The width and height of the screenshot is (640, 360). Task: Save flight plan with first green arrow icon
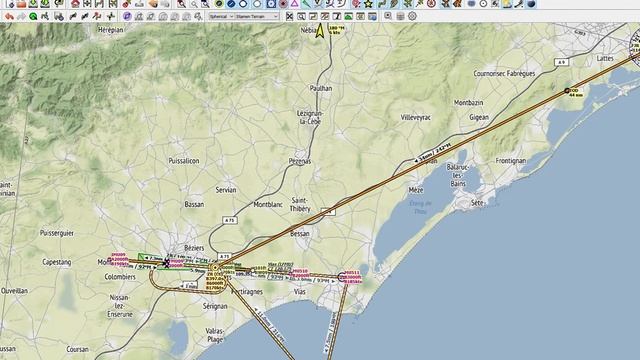tap(33, 4)
